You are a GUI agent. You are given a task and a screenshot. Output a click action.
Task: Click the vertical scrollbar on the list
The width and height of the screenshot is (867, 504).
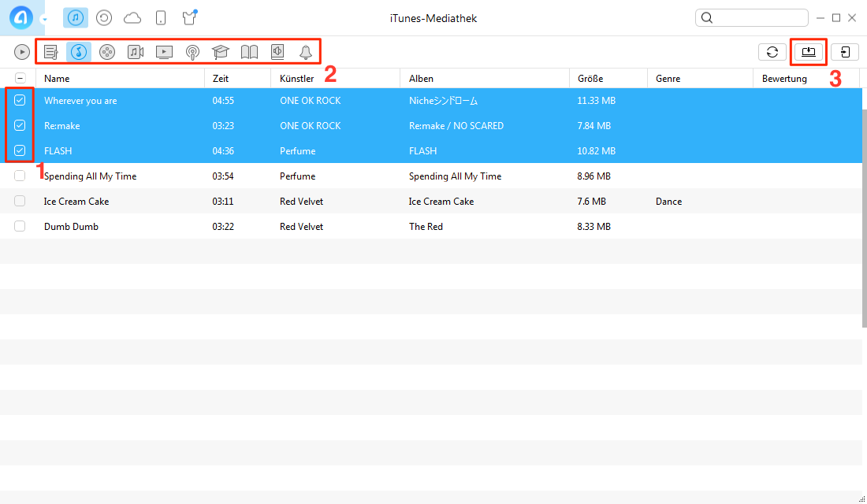(864, 218)
